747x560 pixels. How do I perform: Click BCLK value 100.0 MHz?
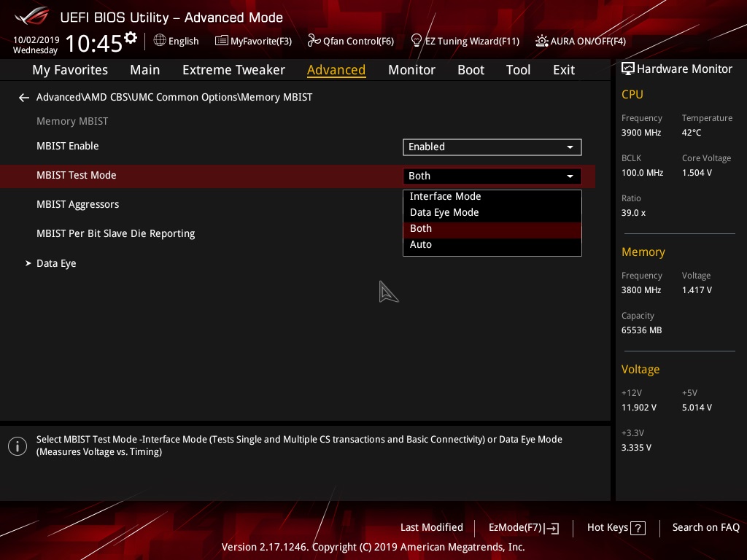tap(642, 173)
